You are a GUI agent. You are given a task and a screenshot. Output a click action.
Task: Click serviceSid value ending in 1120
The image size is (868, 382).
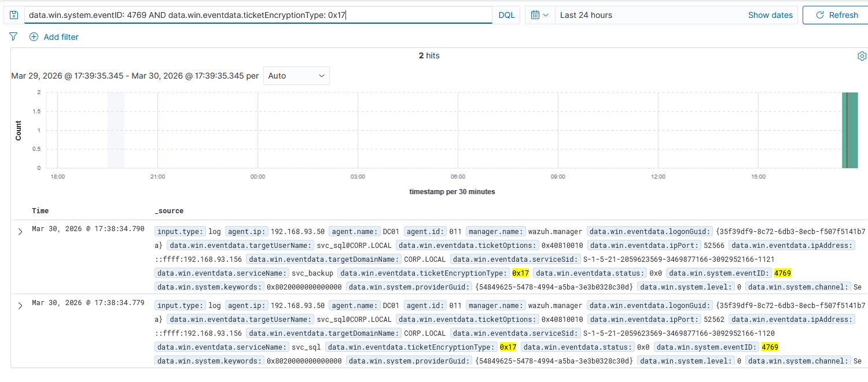point(678,333)
